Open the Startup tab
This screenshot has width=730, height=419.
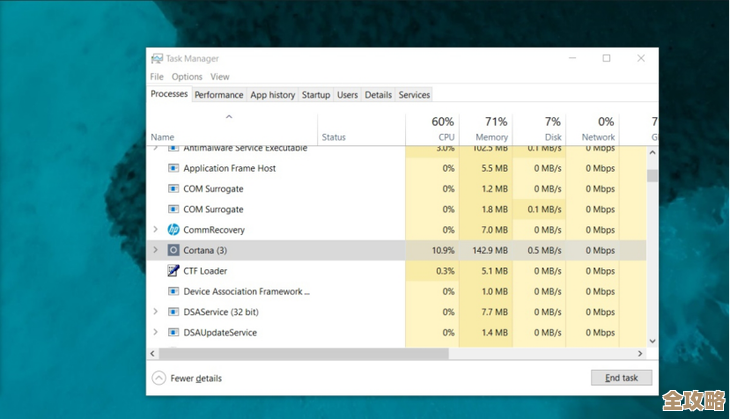(x=316, y=95)
